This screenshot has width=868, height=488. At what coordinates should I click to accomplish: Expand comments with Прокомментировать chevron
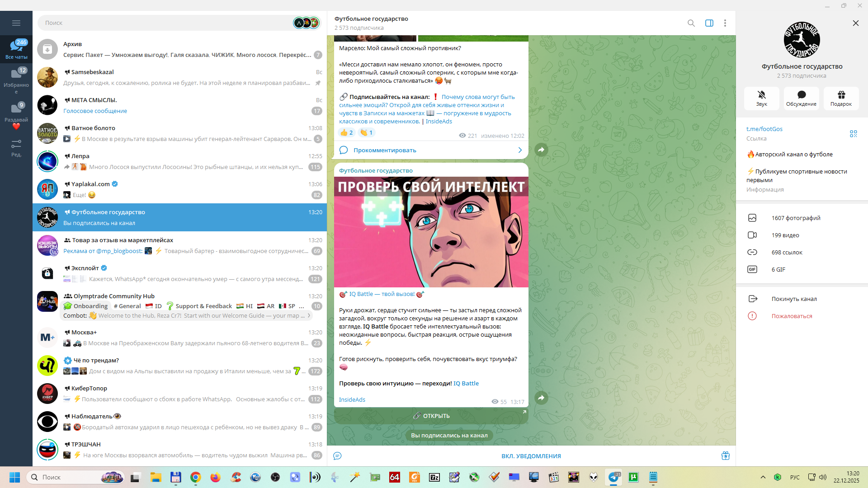click(520, 150)
